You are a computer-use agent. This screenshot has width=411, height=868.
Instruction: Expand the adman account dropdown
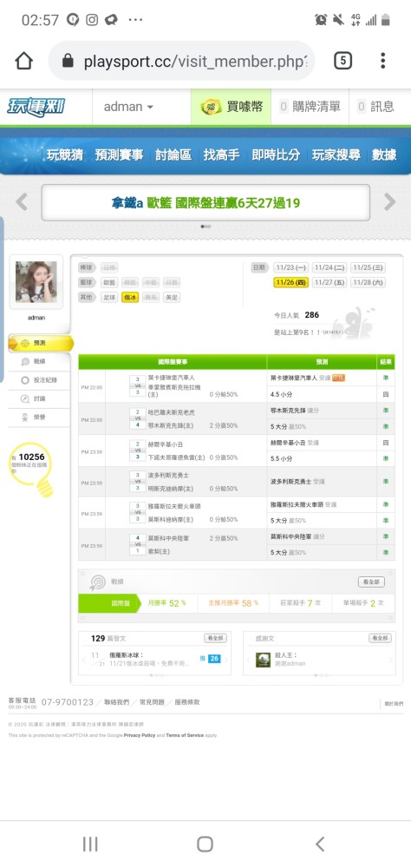pyautogui.click(x=128, y=107)
